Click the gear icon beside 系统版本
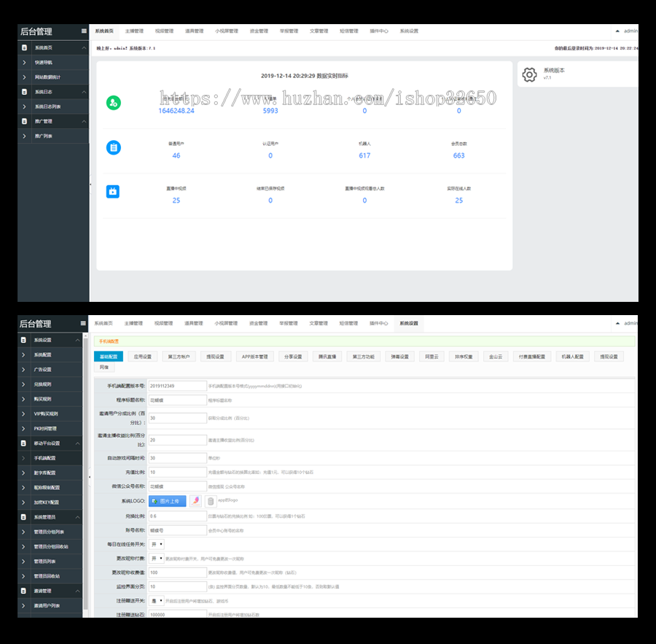 (529, 74)
